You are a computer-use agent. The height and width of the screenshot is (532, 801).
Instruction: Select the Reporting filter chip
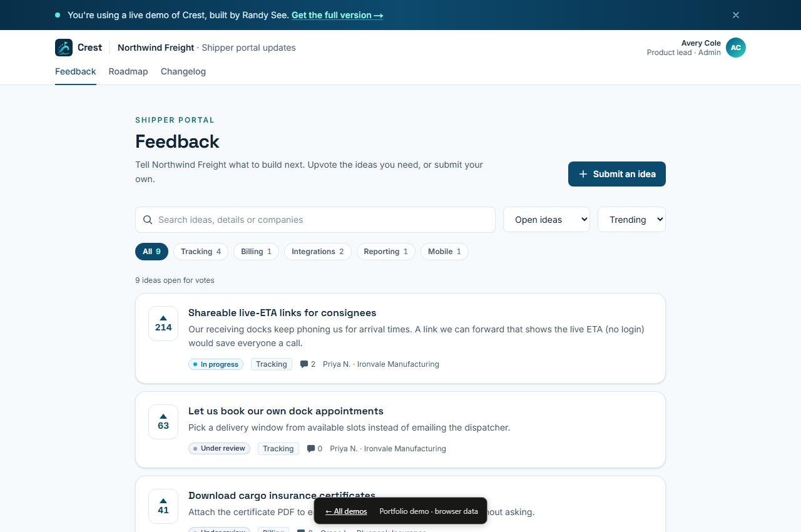(x=385, y=252)
